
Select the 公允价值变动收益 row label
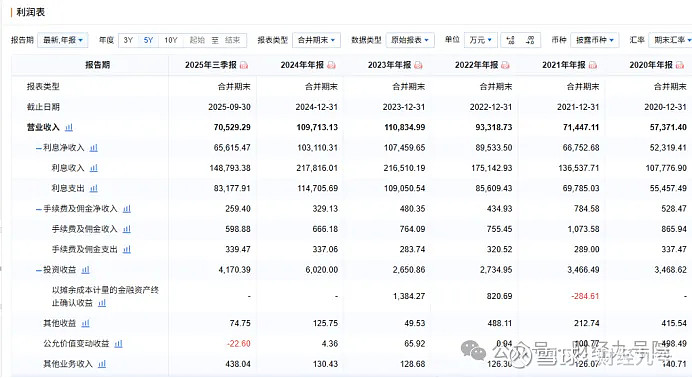76,344
